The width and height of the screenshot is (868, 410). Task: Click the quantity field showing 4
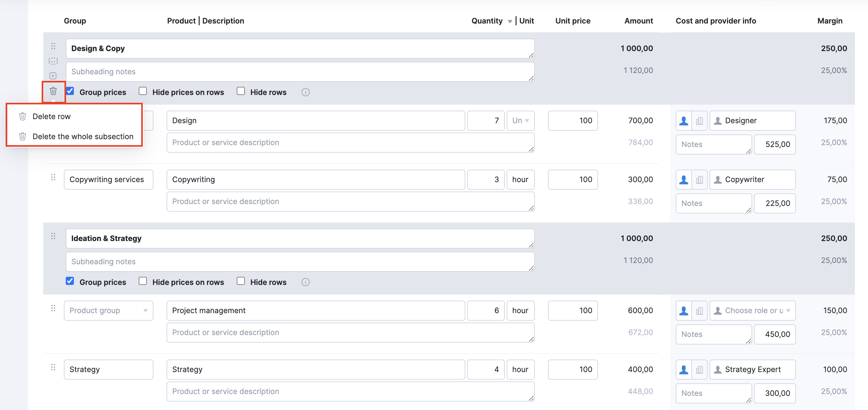coord(486,370)
